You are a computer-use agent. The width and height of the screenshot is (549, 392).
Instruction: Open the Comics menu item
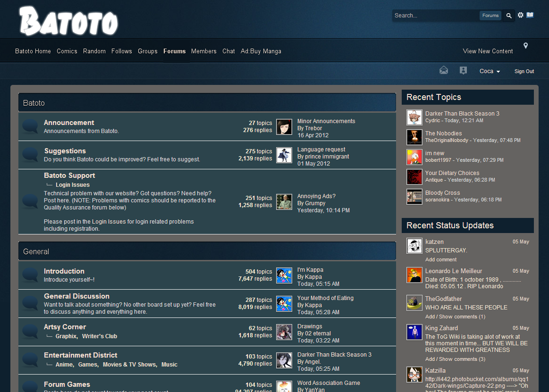click(x=67, y=51)
